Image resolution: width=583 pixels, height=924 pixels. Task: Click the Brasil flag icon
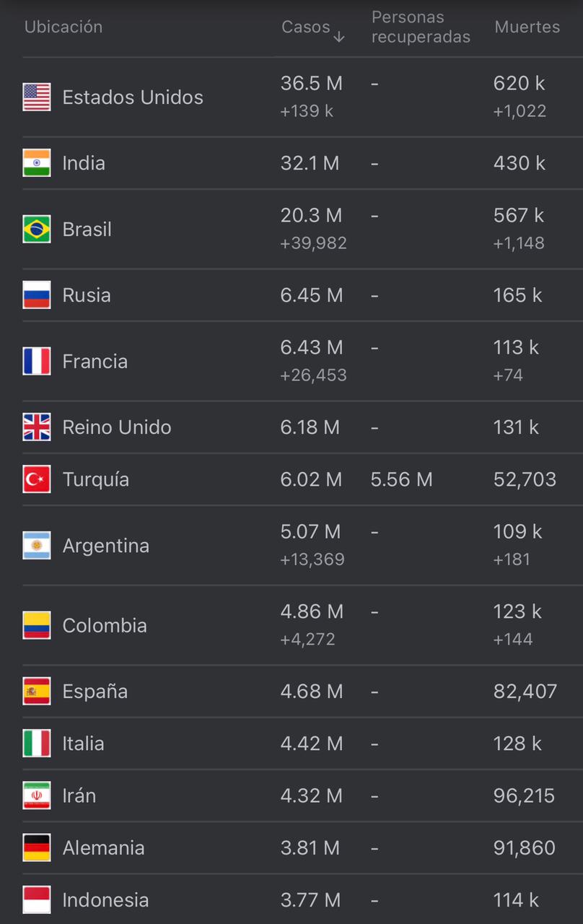point(37,229)
